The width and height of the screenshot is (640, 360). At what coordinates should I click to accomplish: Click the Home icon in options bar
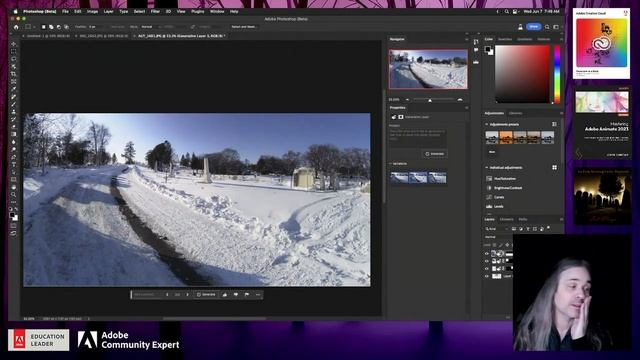[x=16, y=27]
